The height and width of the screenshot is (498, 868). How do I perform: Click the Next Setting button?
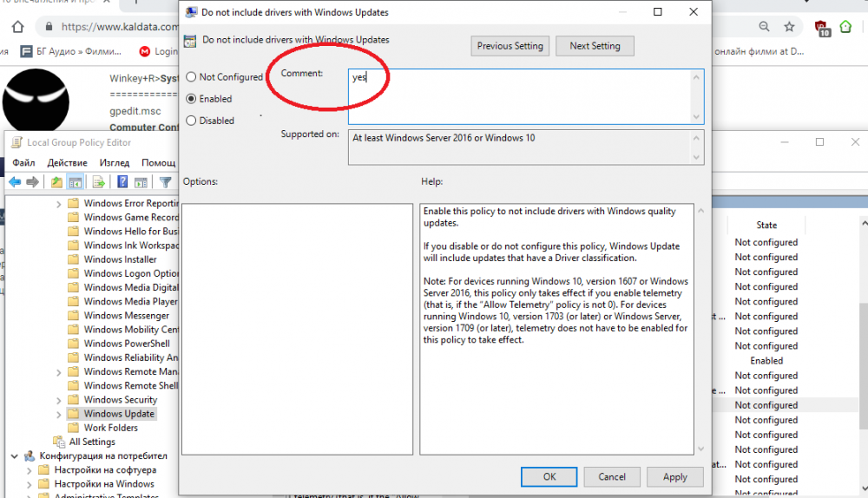(x=595, y=46)
